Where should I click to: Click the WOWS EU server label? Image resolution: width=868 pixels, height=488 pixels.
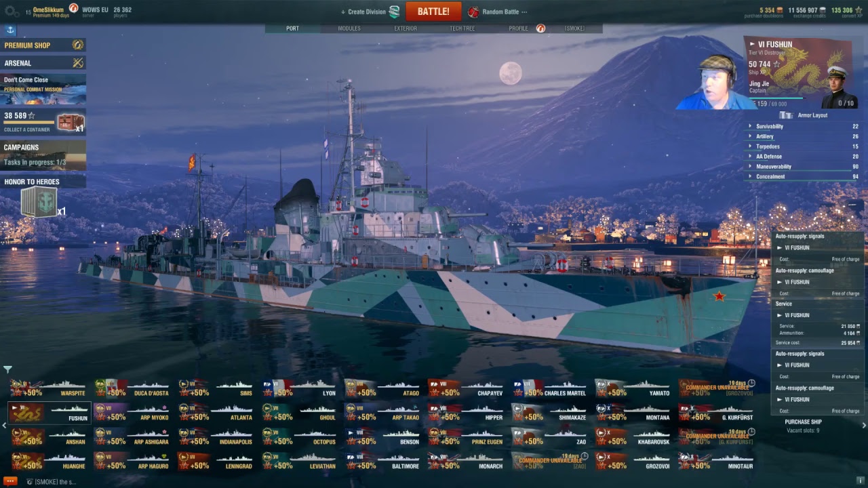(x=95, y=10)
